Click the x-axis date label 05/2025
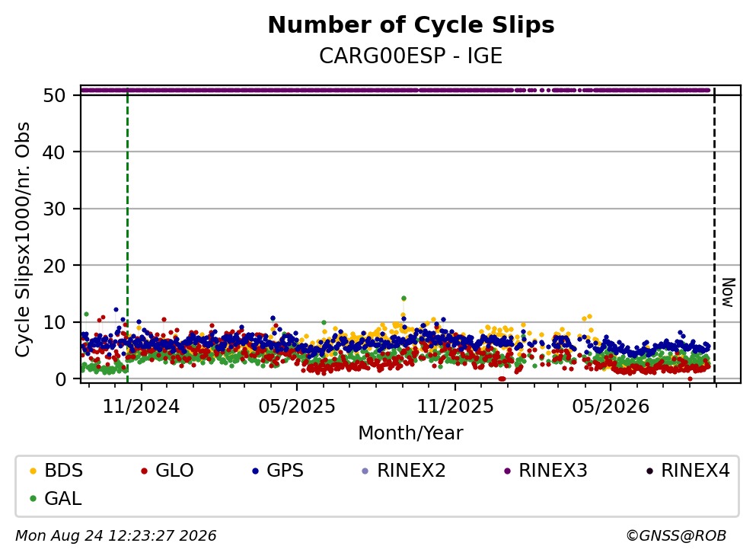This screenshot has width=756, height=559. (x=297, y=407)
